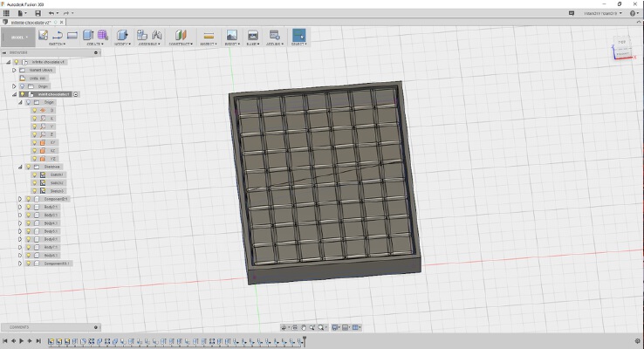Screen dimensions: 644x349
Task: Select the sketch Rectangle tool icon
Action: (72, 35)
